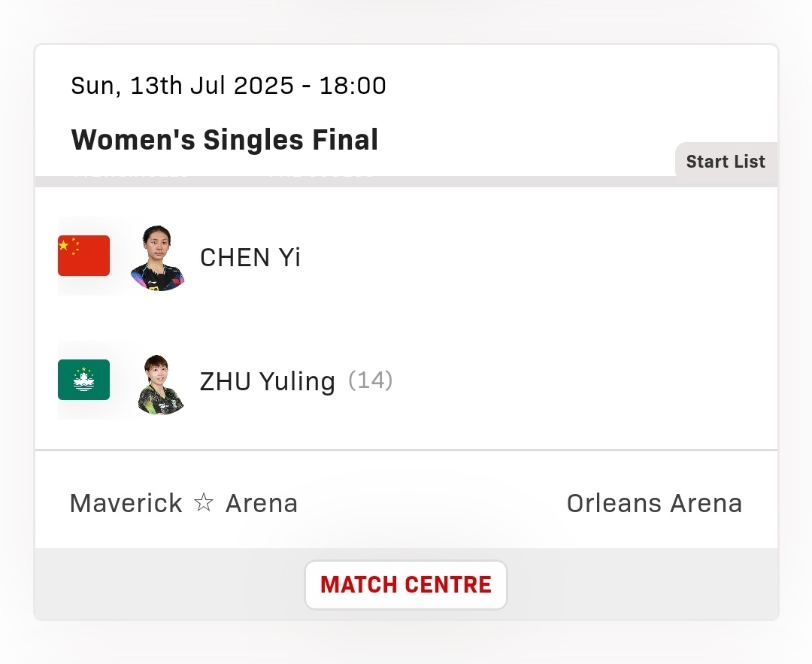The width and height of the screenshot is (812, 664).
Task: Open CHEN Yi's player photo
Action: [157, 257]
